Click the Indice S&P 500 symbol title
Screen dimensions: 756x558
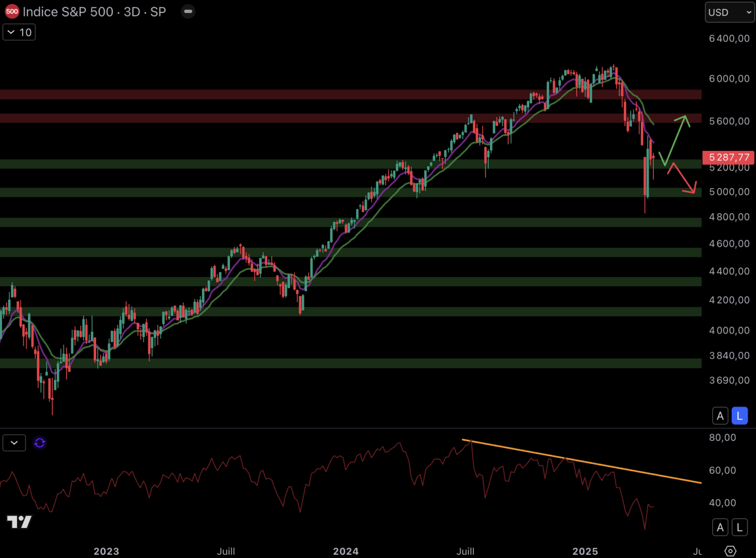click(94, 12)
